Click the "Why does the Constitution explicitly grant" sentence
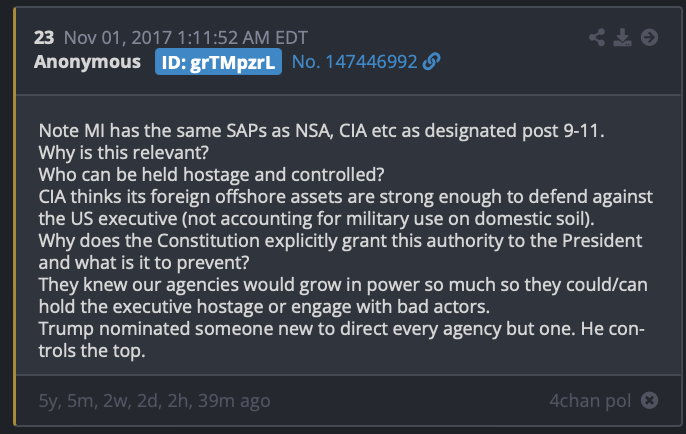The width and height of the screenshot is (686, 434). click(340, 252)
